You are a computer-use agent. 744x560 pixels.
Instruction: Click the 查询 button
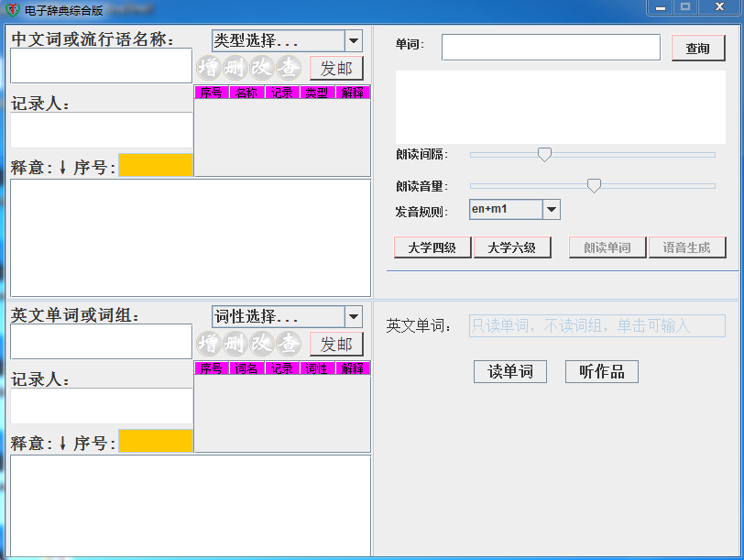697,49
